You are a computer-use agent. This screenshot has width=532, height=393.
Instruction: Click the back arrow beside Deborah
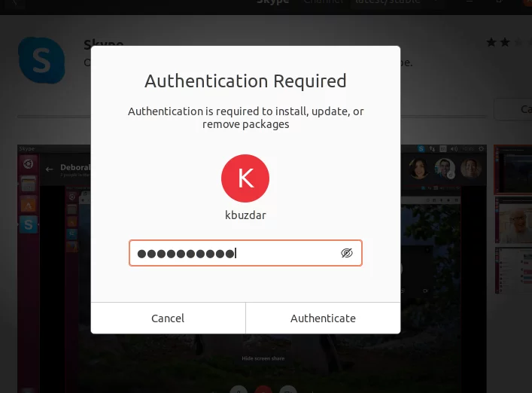(49, 169)
